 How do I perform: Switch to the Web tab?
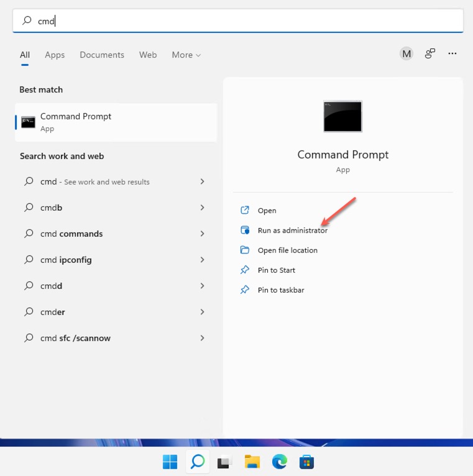tap(148, 55)
